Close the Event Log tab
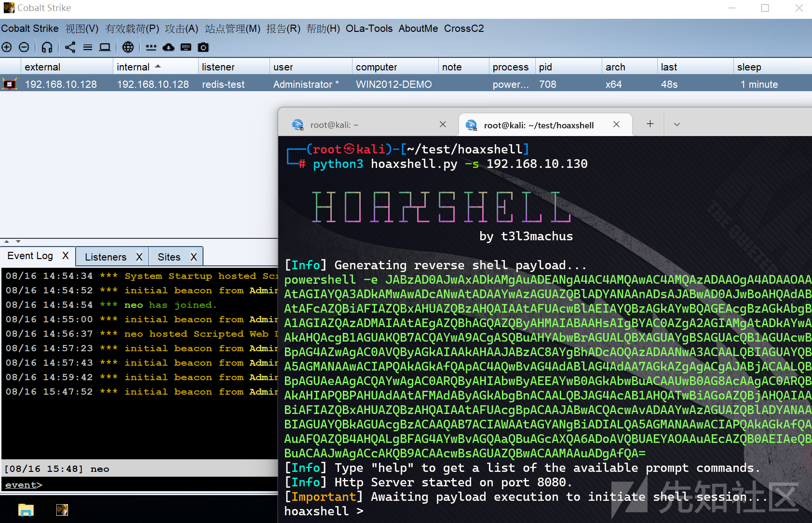 point(66,256)
